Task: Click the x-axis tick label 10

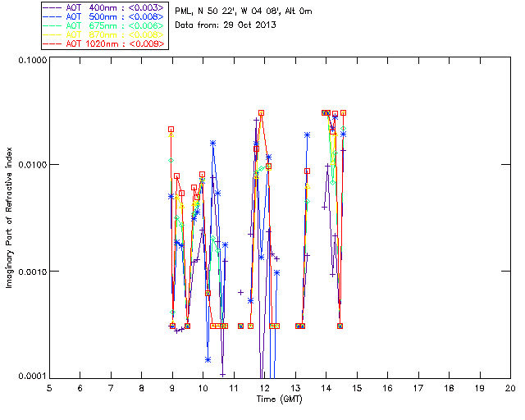Action: tap(203, 388)
